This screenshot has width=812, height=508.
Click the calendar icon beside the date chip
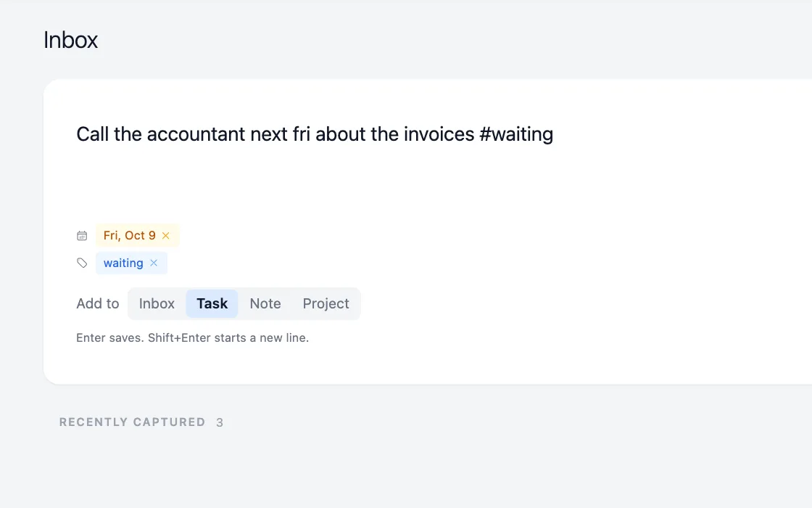point(82,236)
